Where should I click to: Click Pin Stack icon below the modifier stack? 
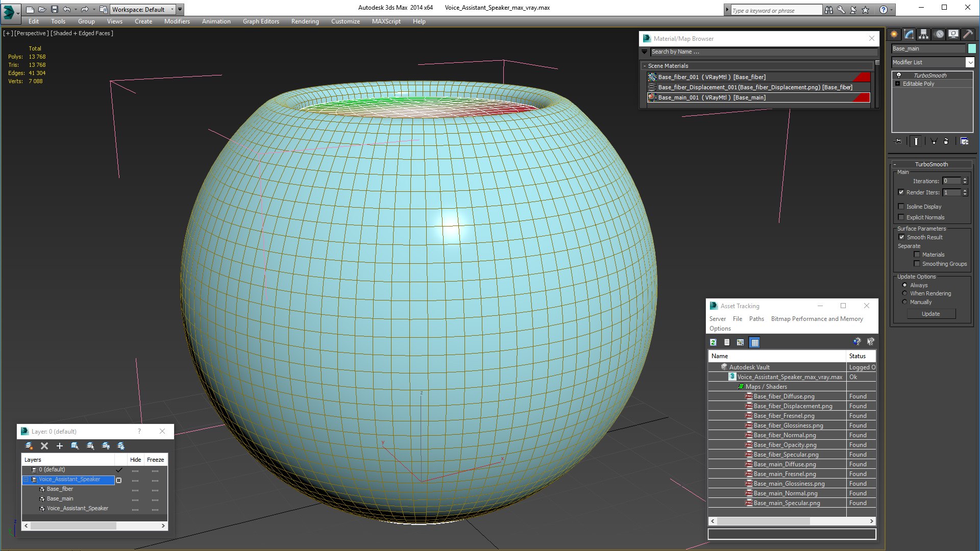pyautogui.click(x=898, y=141)
